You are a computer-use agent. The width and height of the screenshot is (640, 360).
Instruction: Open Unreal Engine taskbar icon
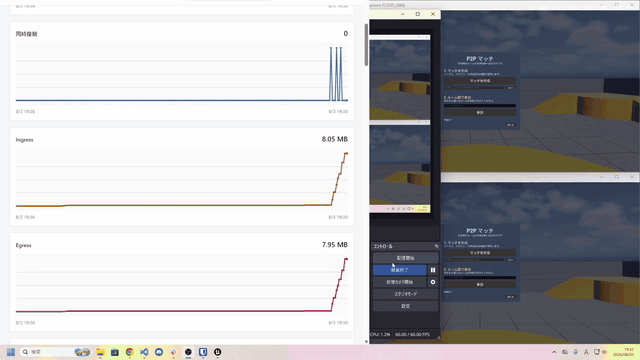[218, 352]
